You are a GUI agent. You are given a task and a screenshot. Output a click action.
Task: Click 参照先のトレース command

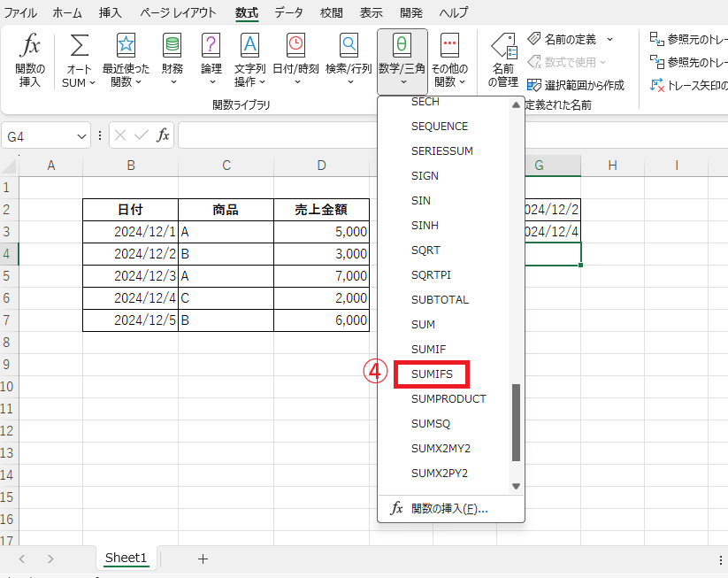coord(688,62)
